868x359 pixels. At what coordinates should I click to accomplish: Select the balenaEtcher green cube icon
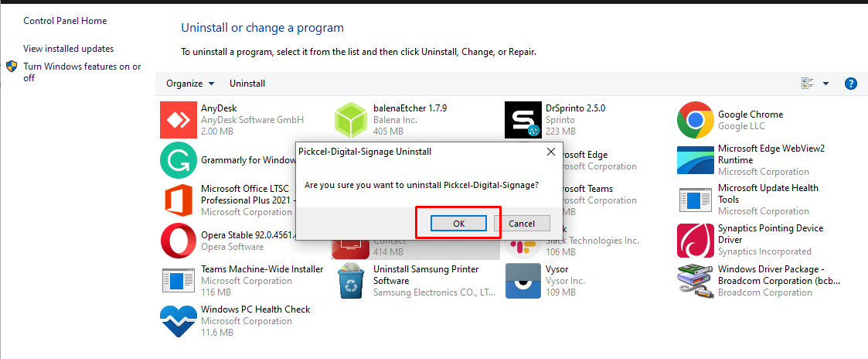click(x=351, y=120)
